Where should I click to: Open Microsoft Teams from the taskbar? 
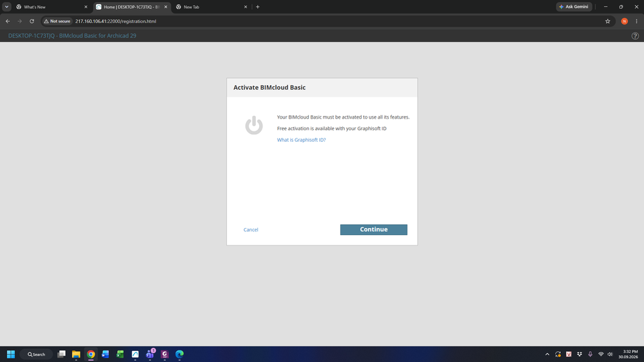[150, 354]
